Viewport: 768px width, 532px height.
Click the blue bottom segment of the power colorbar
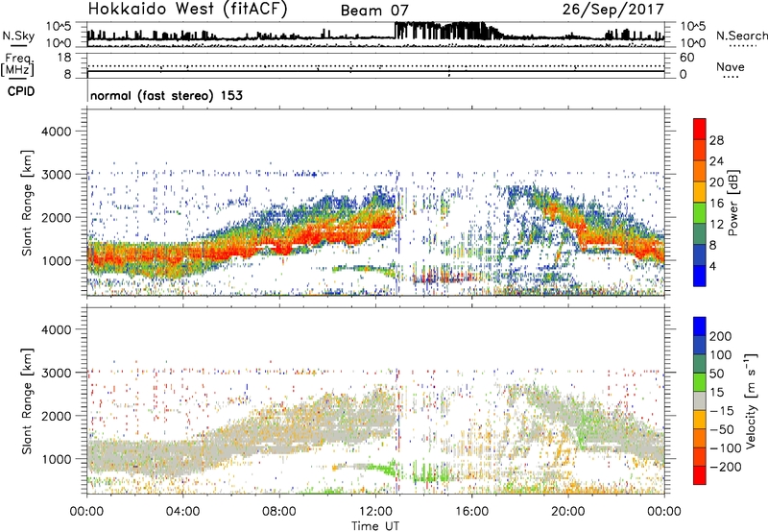(700, 276)
